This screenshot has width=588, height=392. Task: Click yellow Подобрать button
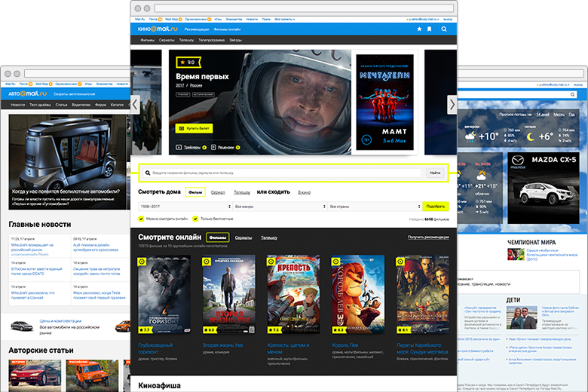(436, 207)
